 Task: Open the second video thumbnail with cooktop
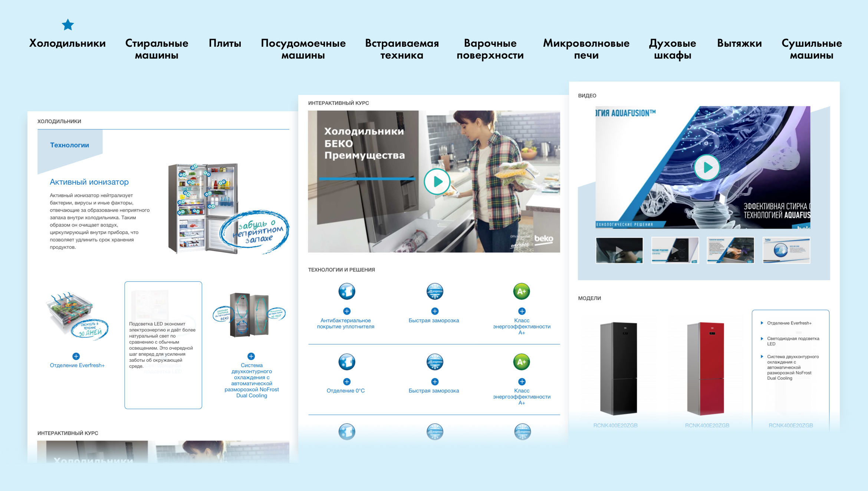(675, 250)
